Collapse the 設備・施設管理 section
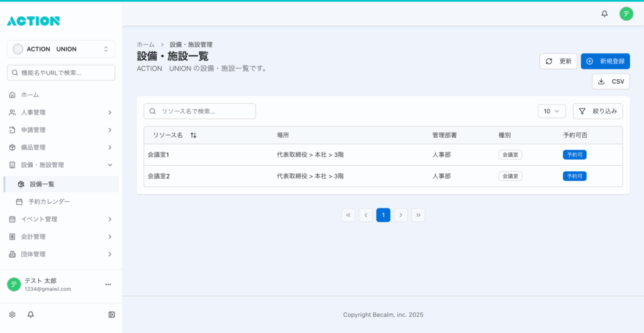The image size is (644, 333). [x=61, y=165]
